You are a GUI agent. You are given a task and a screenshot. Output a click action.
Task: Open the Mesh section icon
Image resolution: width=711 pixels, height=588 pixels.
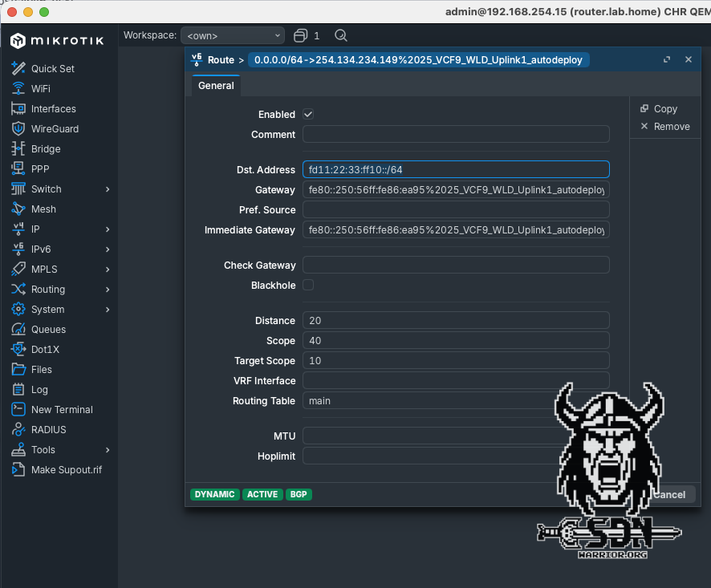point(18,209)
